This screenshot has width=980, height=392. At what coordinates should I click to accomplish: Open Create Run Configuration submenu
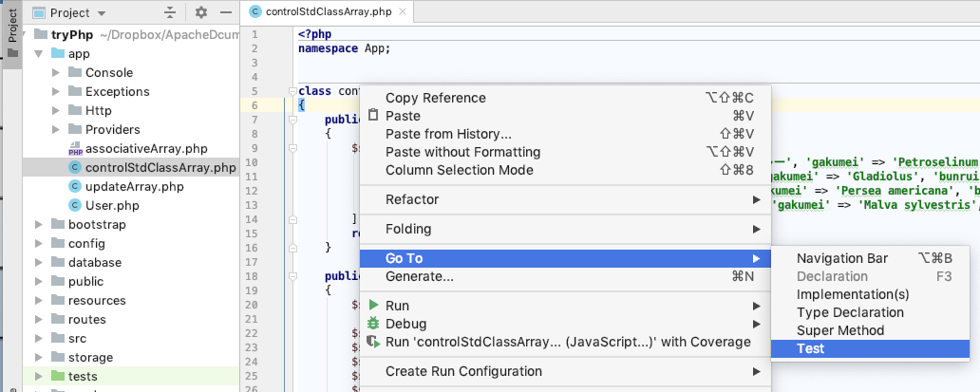(x=566, y=371)
